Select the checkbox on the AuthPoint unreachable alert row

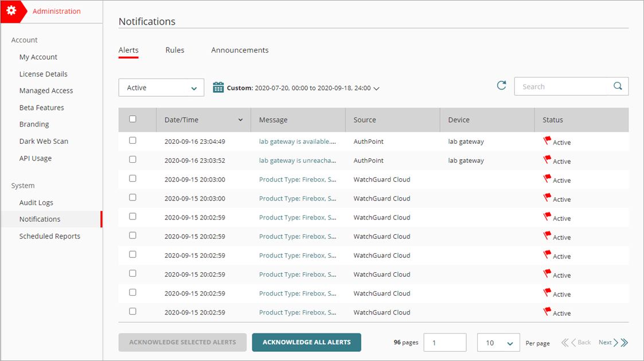132,159
